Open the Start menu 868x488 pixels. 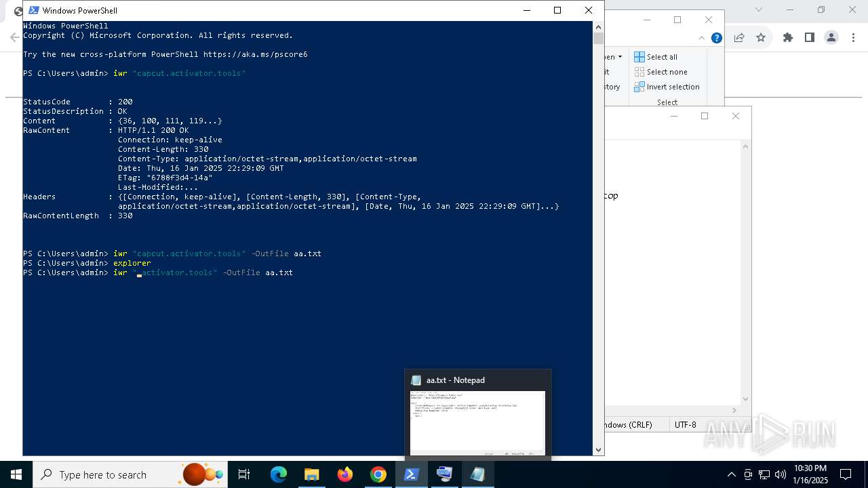point(16,474)
